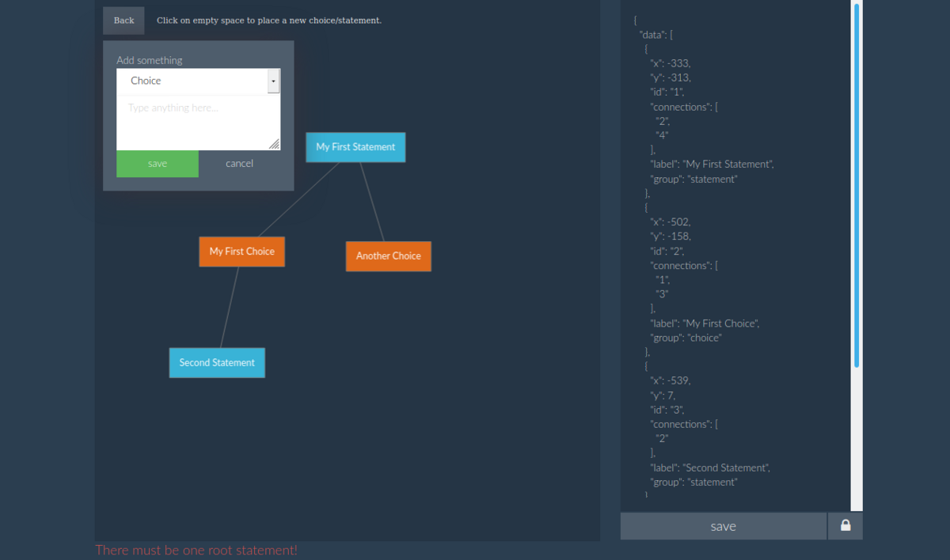Select the Second Statement node
Screen dimensions: 950x560
click(x=217, y=362)
